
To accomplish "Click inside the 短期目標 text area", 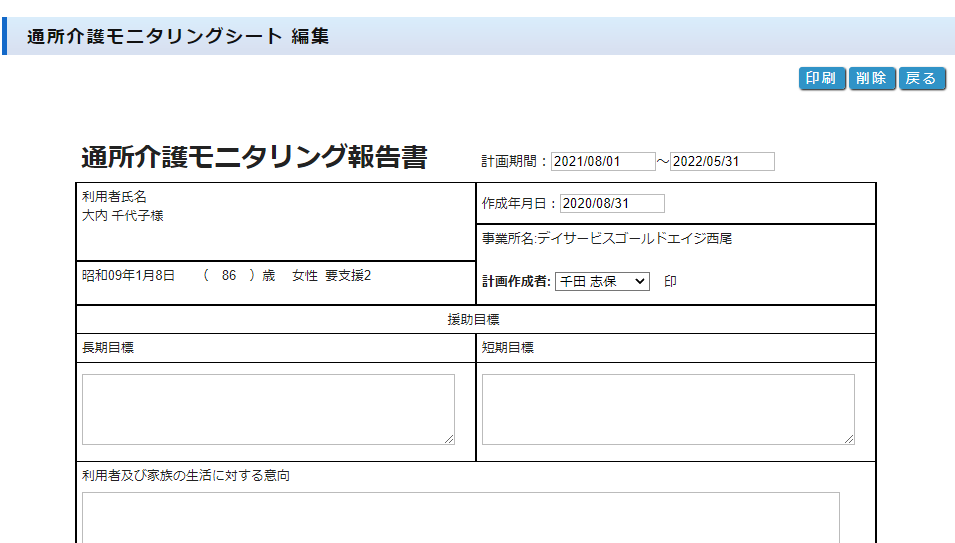I will tap(668, 409).
